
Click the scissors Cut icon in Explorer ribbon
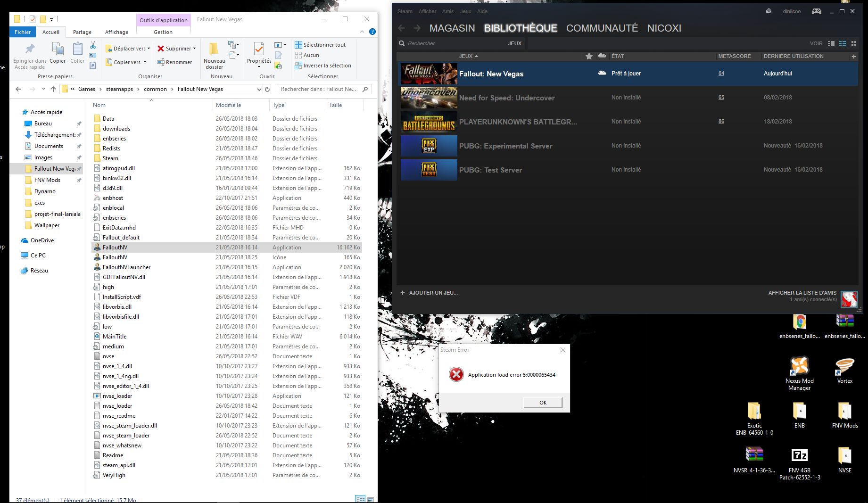click(93, 45)
